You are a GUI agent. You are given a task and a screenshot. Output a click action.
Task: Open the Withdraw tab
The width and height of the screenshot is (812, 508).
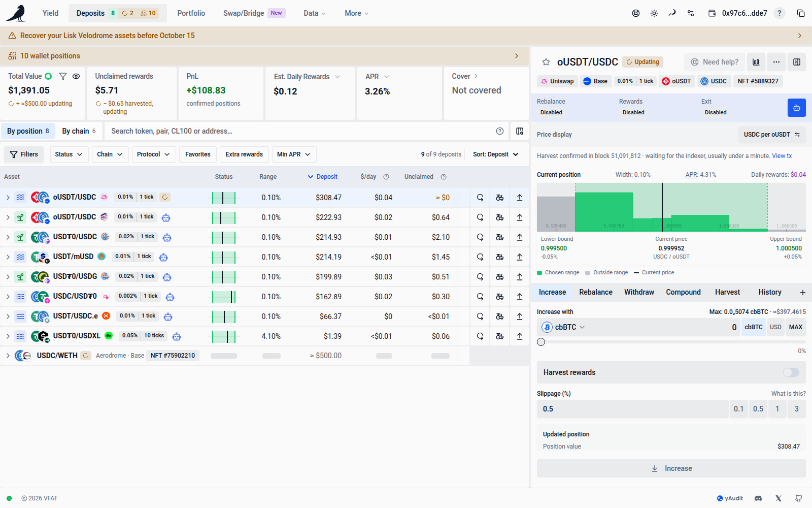[639, 292]
